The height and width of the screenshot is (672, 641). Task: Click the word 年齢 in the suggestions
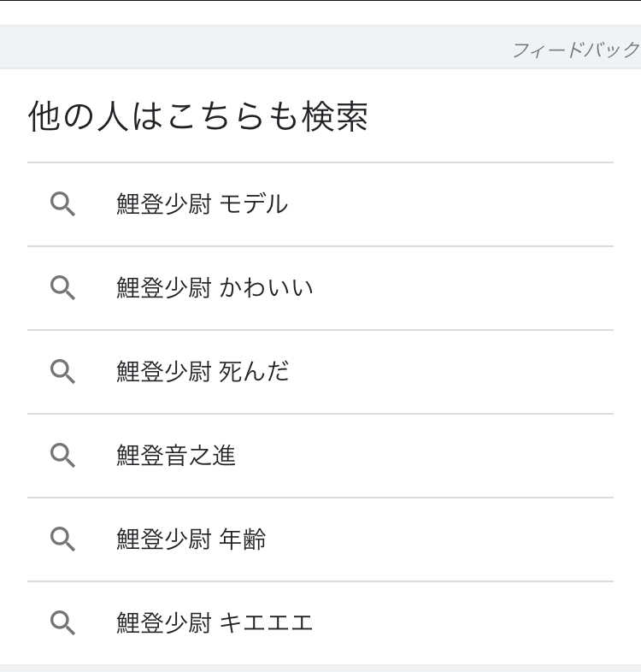[x=243, y=539]
